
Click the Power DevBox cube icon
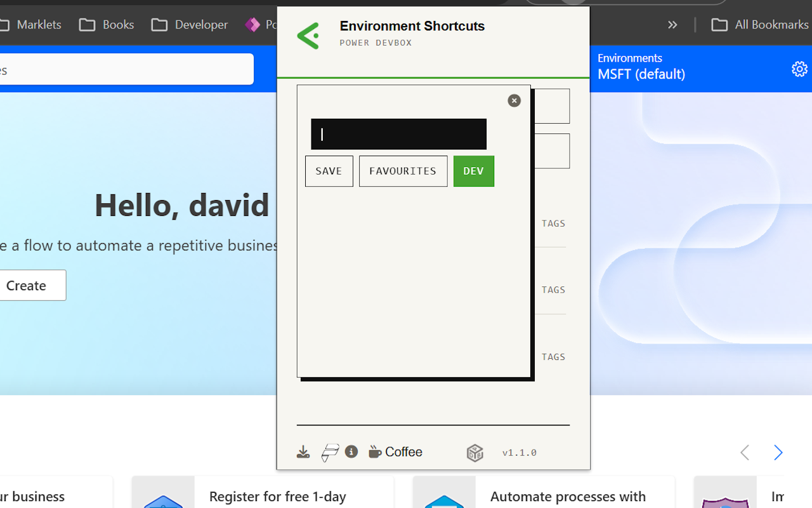pos(475,453)
